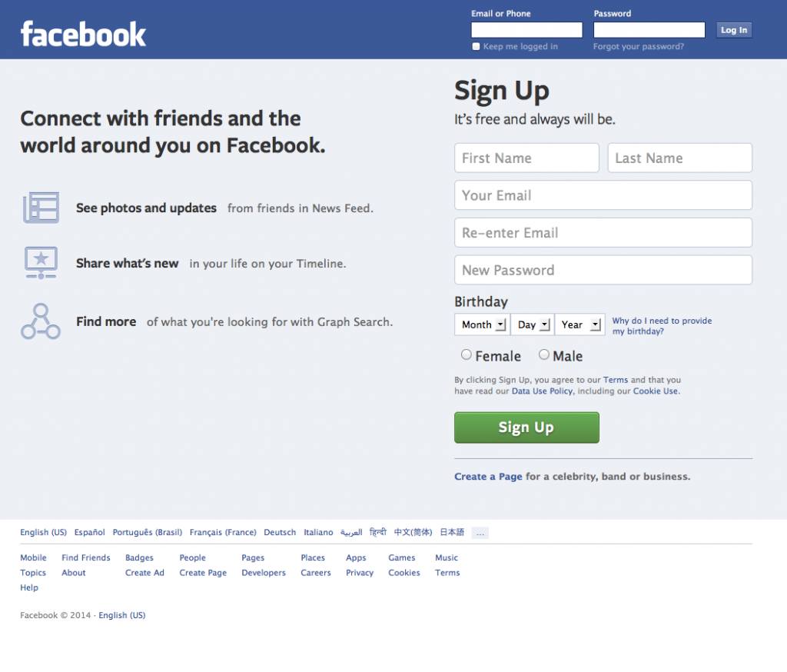Open Why do I need birthday link
787x672 pixels.
[x=662, y=326]
